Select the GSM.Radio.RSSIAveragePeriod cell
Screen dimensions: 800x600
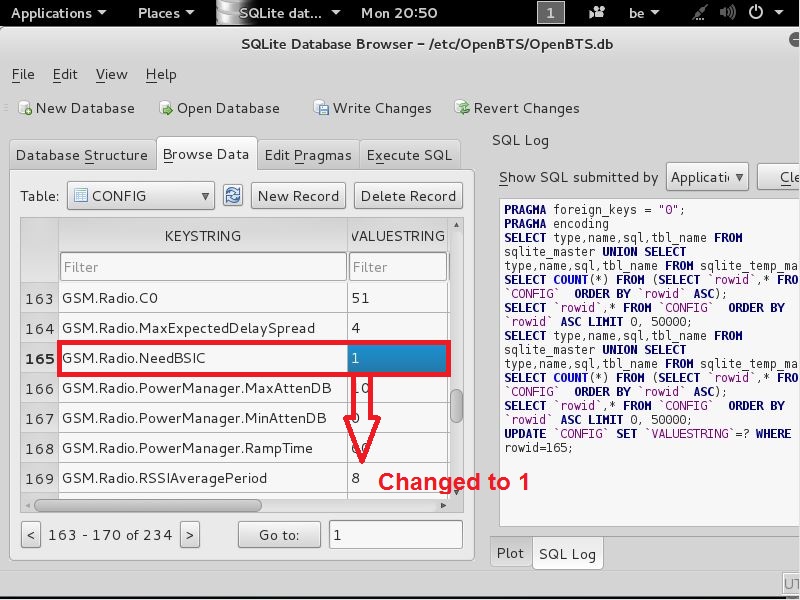[203, 479]
